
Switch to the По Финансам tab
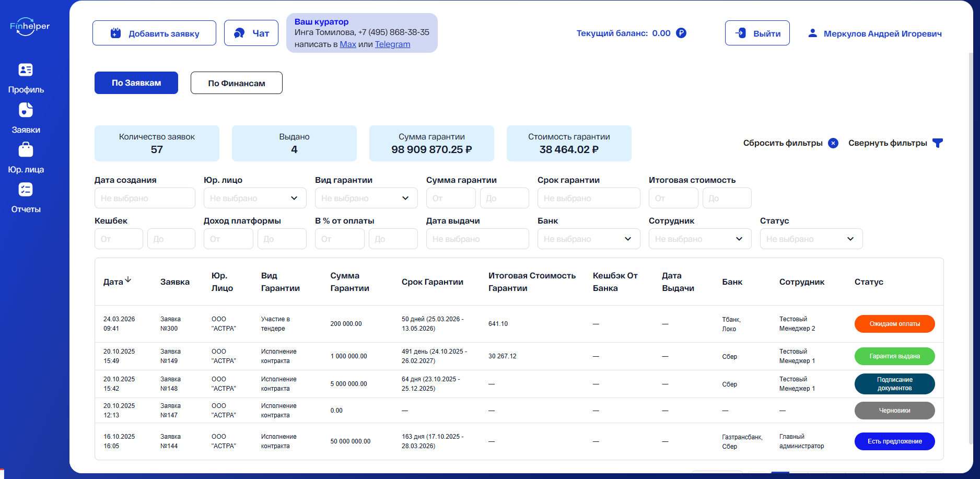tap(237, 83)
